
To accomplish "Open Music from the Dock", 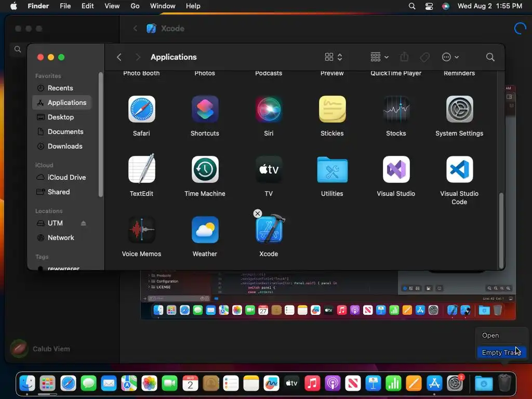I will 312,384.
